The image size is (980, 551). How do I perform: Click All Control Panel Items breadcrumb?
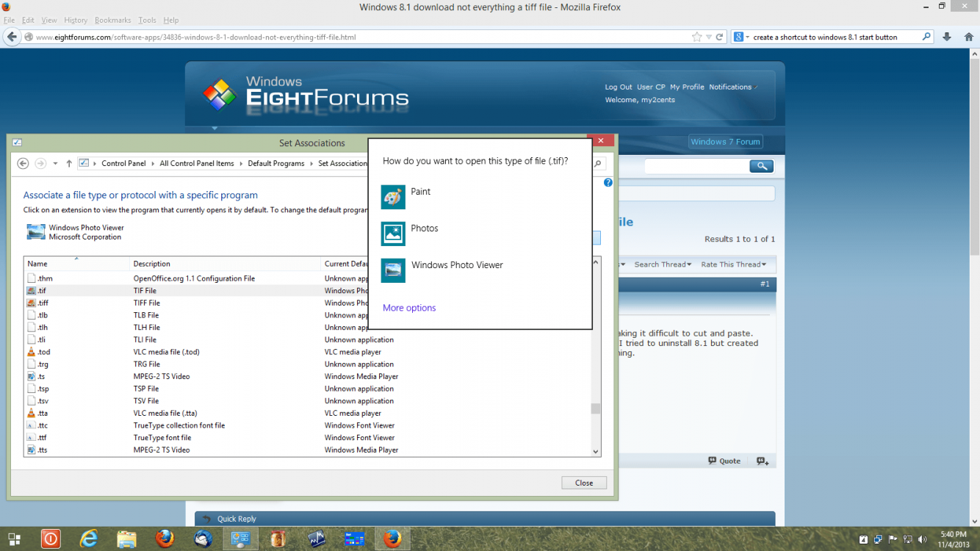click(196, 164)
